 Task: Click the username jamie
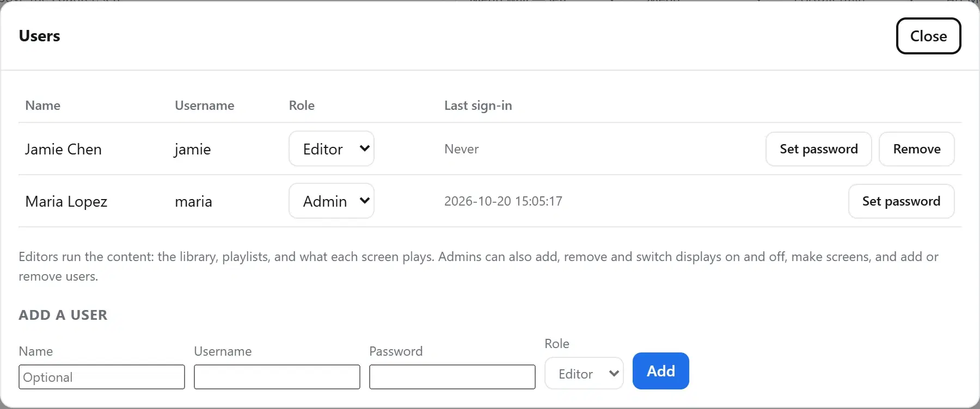click(x=193, y=149)
